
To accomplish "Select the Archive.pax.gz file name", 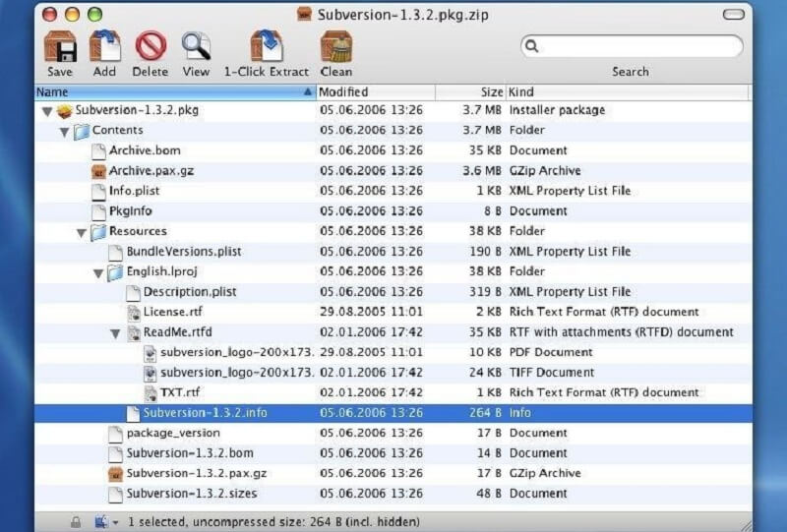I will pyautogui.click(x=151, y=171).
